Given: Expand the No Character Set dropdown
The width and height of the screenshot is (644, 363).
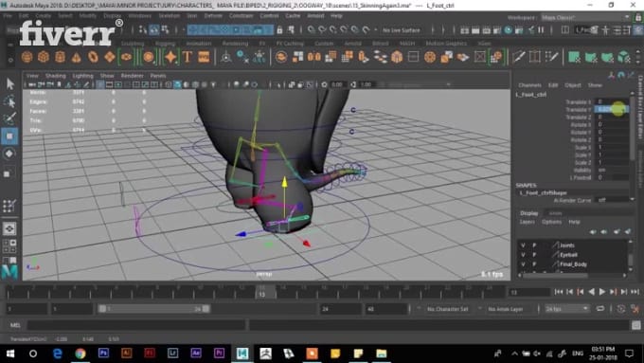Looking at the screenshot, I should 447,309.
